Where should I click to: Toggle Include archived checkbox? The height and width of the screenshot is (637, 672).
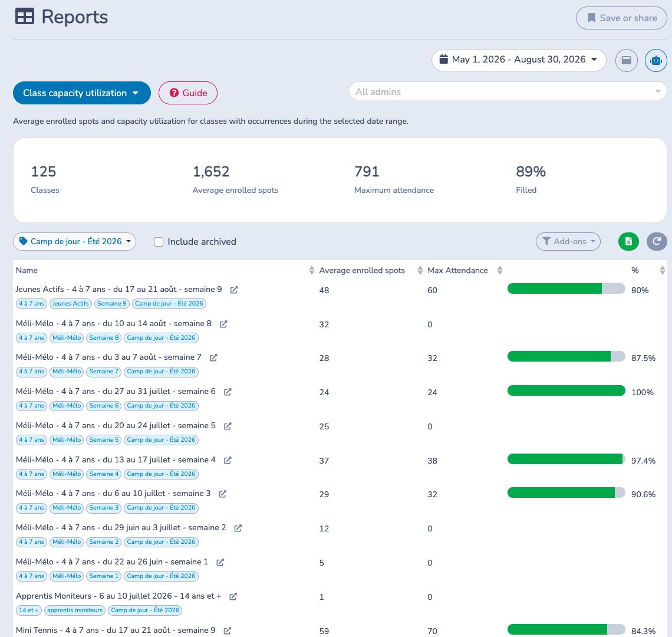(x=159, y=242)
